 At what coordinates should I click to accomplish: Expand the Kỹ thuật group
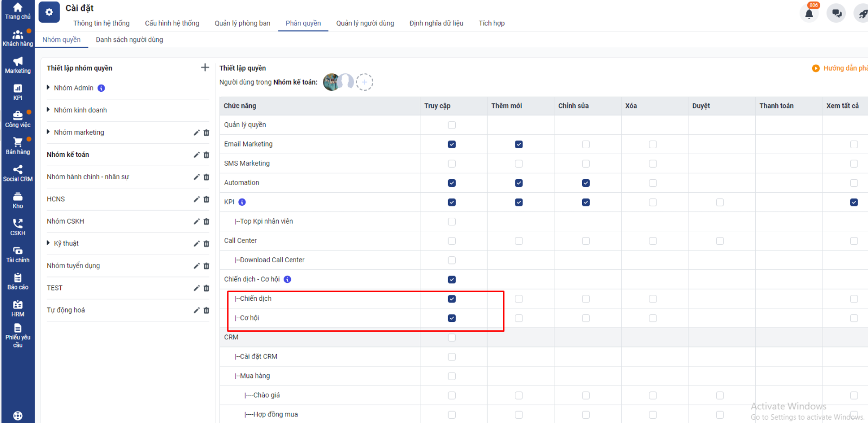tap(48, 243)
